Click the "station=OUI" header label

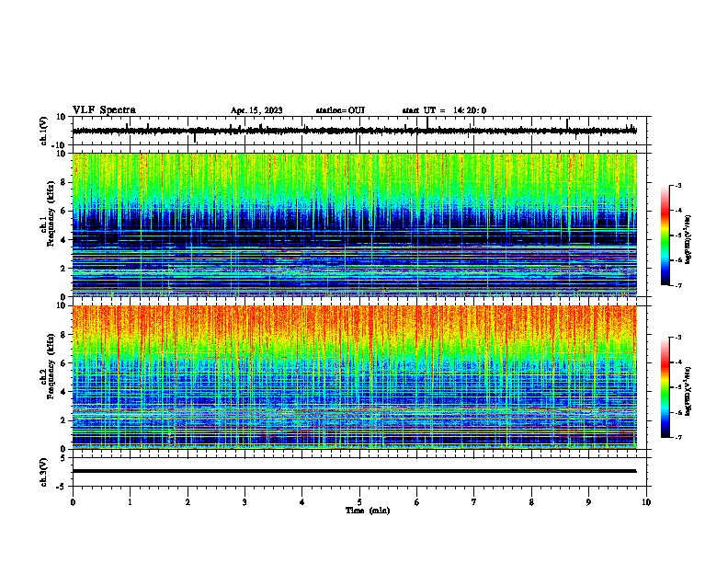tap(340, 110)
